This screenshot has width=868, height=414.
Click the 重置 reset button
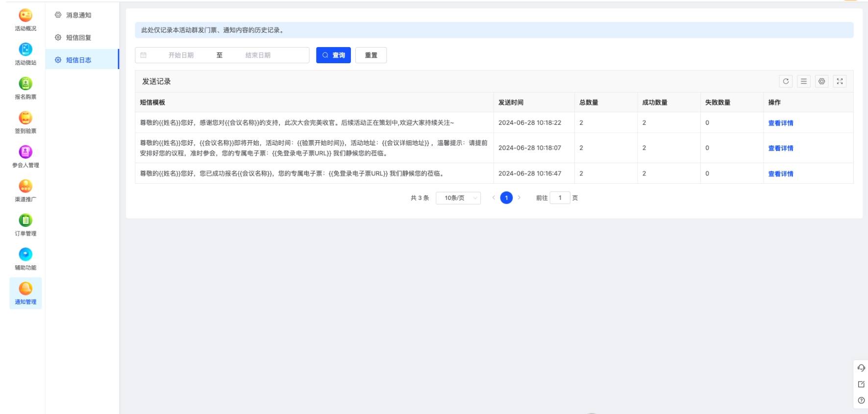(x=371, y=55)
